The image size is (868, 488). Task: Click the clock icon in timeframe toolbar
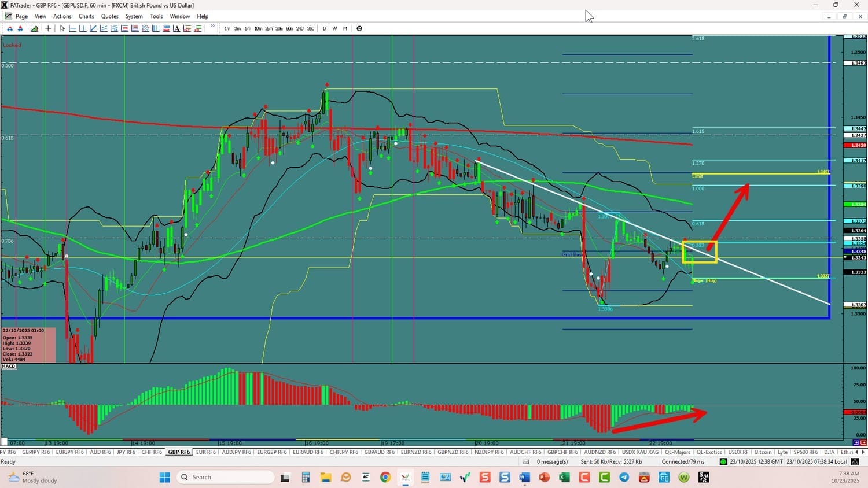pos(359,28)
